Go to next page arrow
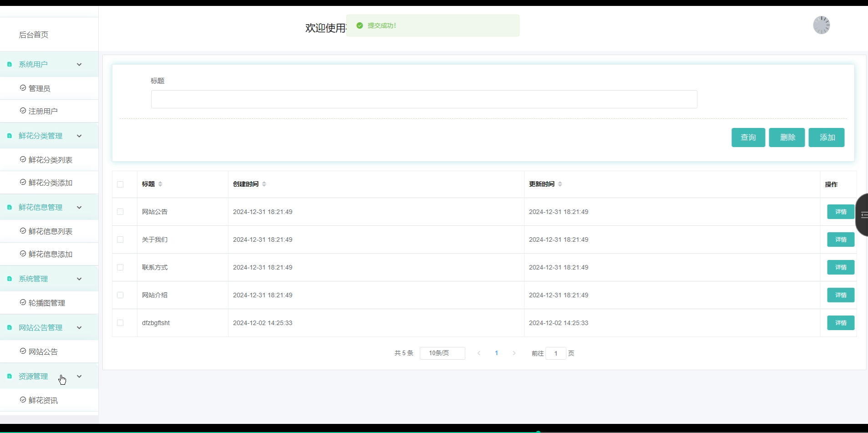868x433 pixels. point(514,353)
